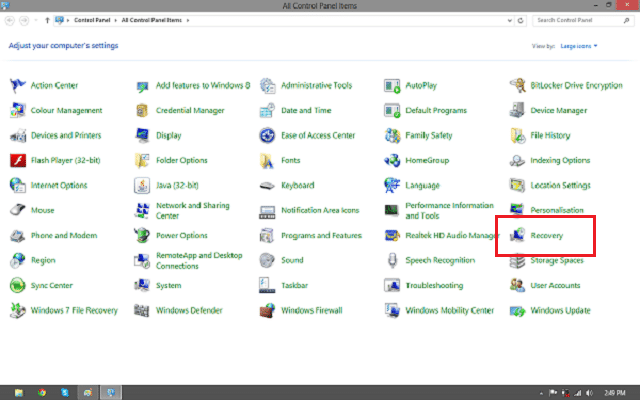640x400 pixels.
Task: Open the Action Center flag icon
Action: [x=18, y=86]
